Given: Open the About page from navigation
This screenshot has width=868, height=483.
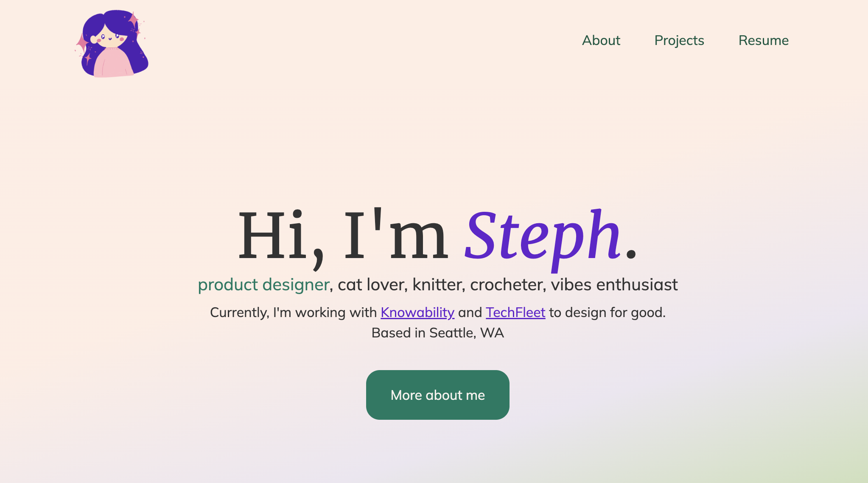Looking at the screenshot, I should [x=601, y=40].
